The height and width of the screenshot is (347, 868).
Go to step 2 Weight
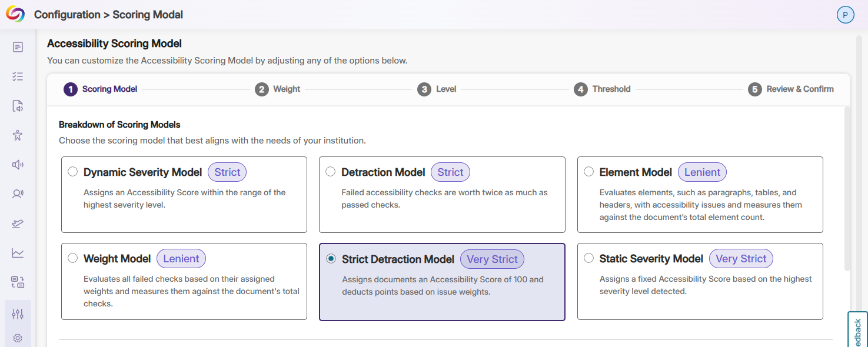[x=278, y=89]
